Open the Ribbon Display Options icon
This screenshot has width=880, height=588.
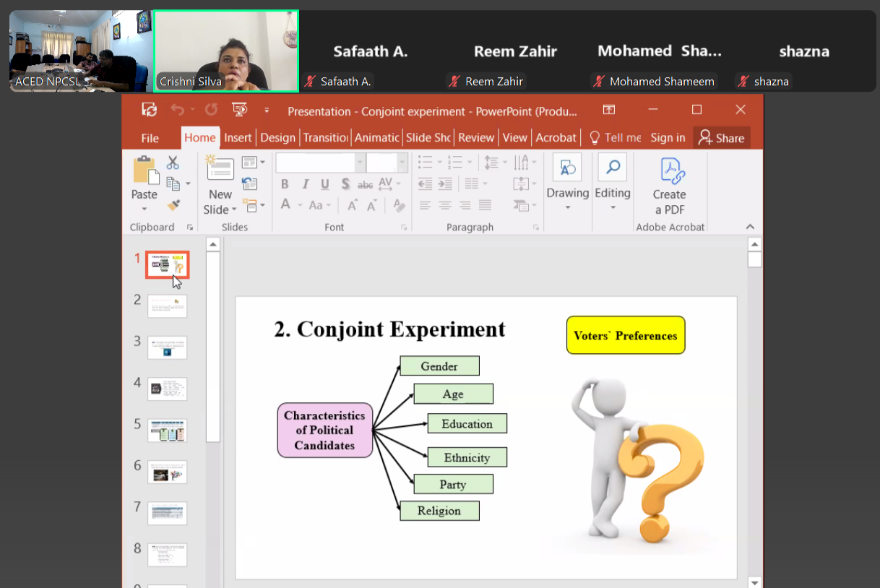609,110
